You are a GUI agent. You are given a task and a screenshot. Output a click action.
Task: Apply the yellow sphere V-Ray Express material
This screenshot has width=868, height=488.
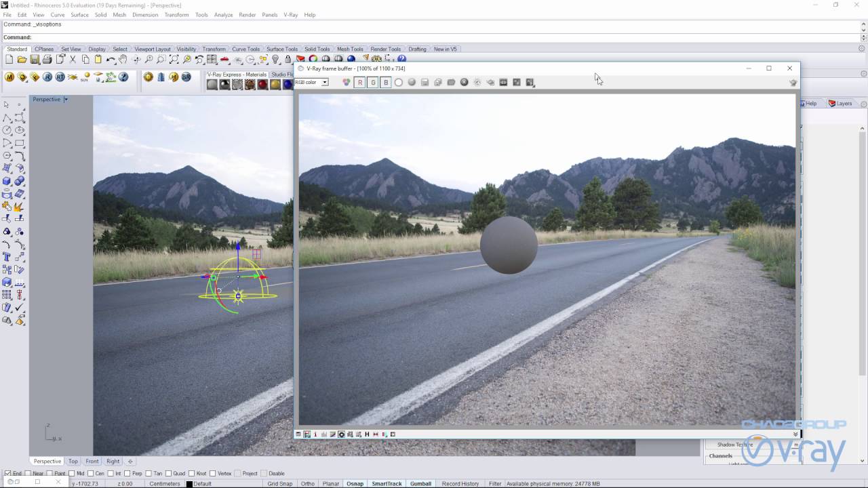click(x=275, y=85)
